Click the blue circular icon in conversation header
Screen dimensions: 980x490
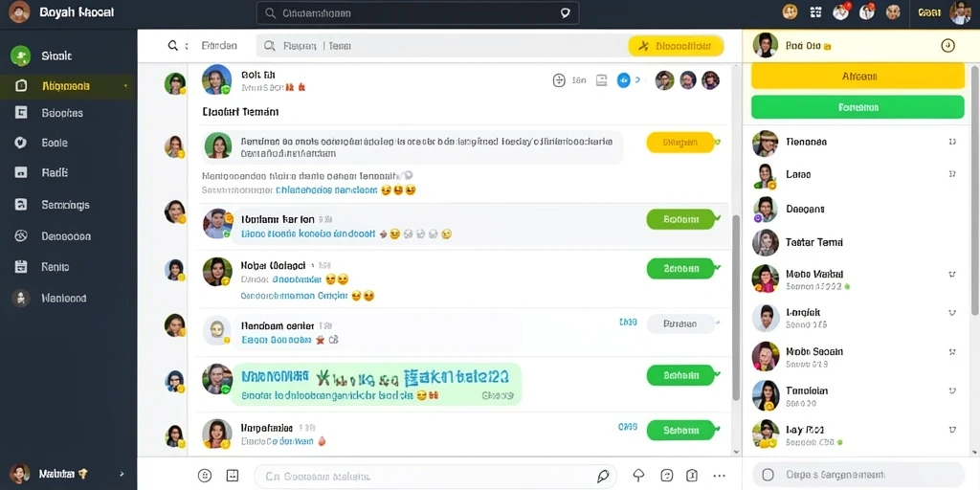pyautogui.click(x=623, y=80)
